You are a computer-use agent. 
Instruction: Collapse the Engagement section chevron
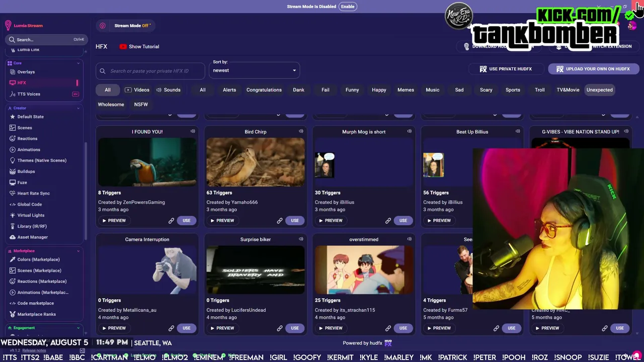coord(78,328)
